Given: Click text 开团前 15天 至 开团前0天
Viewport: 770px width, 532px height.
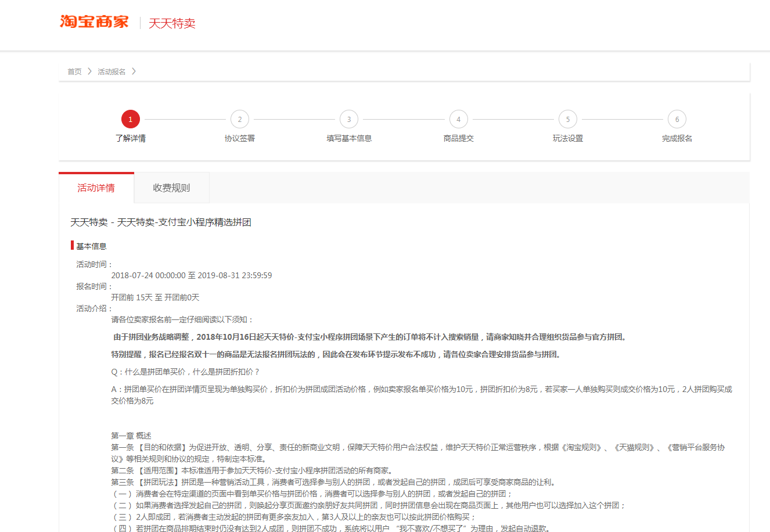Looking at the screenshot, I should (x=155, y=297).
